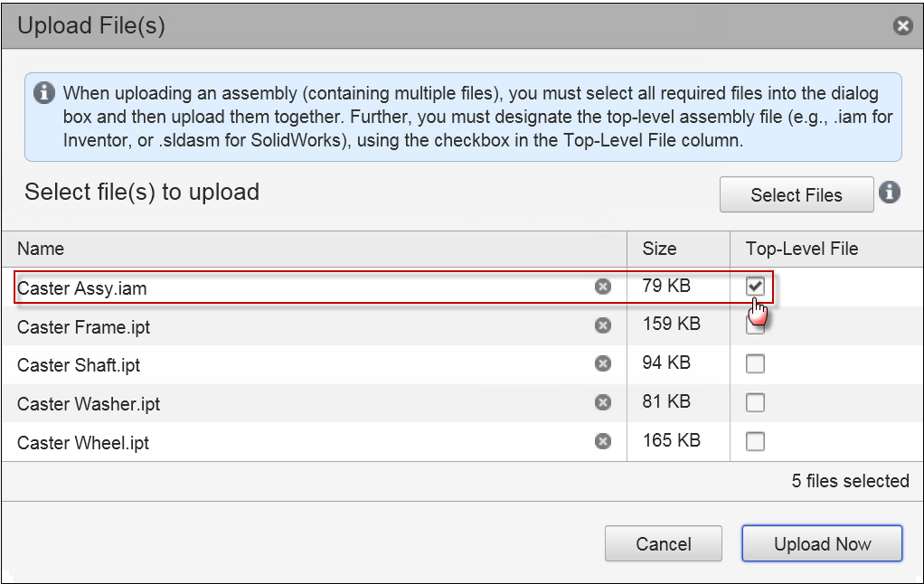Check Top-Level File box for Caster Frame.ipt
The width and height of the screenshot is (924, 584).
tap(755, 327)
